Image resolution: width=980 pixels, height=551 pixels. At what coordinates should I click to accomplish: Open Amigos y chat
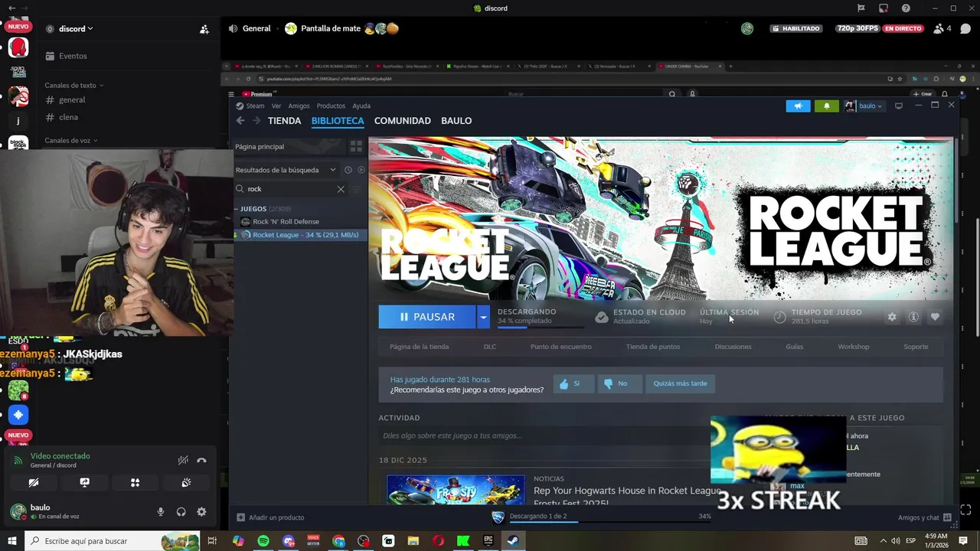tap(925, 517)
